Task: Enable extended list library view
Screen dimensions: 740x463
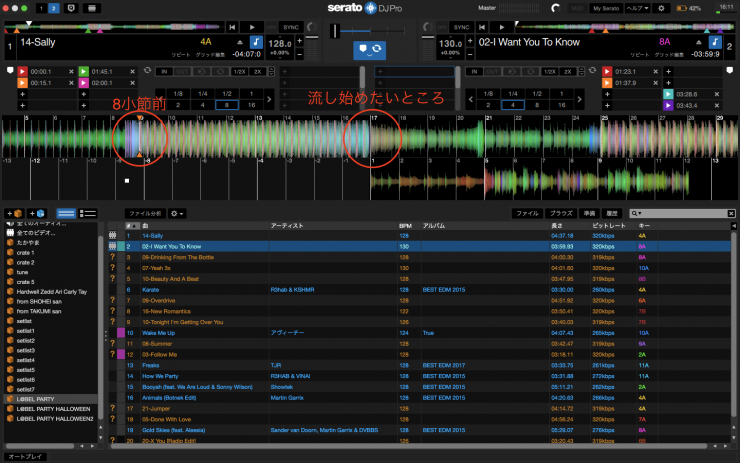Action: coord(88,213)
